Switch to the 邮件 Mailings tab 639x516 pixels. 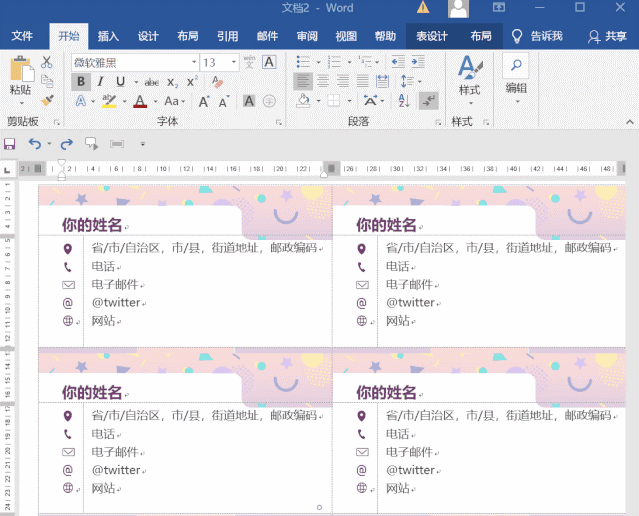[x=267, y=36]
